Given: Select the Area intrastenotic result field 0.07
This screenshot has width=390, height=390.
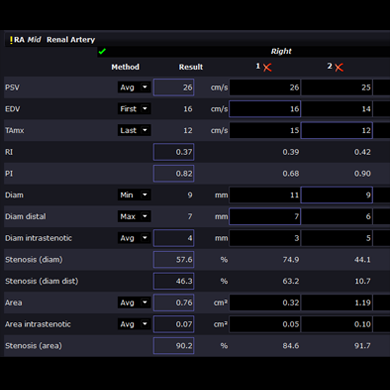Looking at the screenshot, I should [x=174, y=324].
